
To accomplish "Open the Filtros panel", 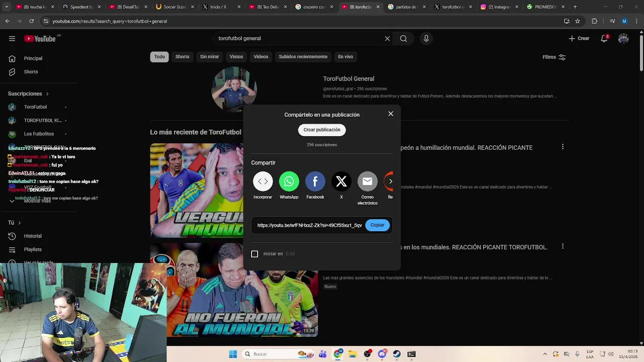I will (x=554, y=57).
